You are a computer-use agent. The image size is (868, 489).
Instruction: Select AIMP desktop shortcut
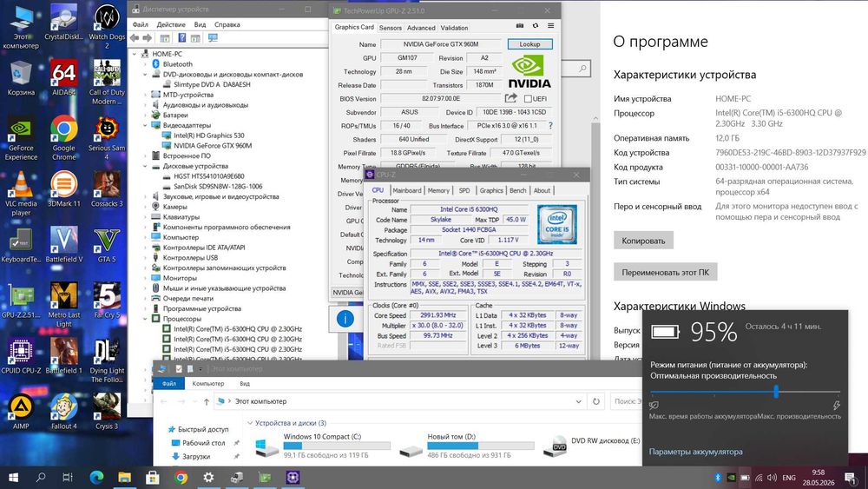(x=21, y=412)
